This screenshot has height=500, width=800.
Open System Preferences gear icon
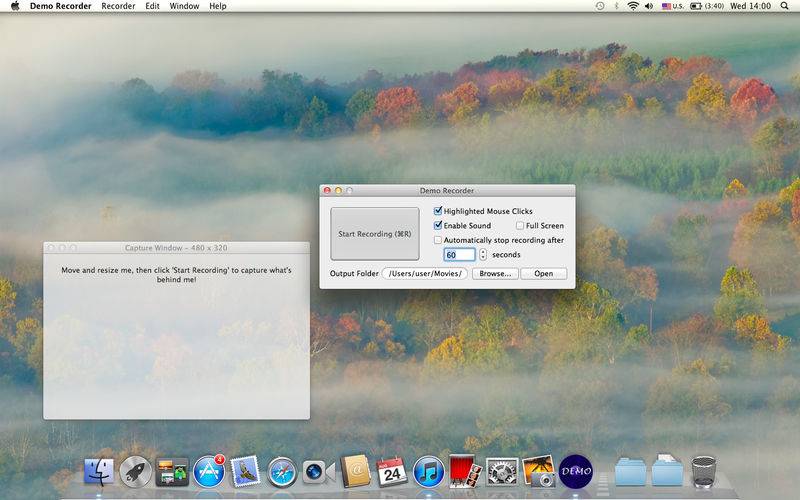(x=502, y=472)
